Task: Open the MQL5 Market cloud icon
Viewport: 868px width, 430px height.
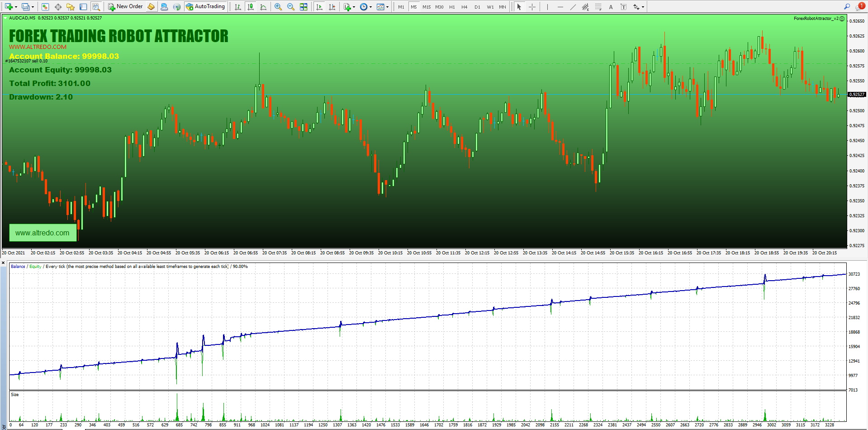Action: (x=164, y=7)
